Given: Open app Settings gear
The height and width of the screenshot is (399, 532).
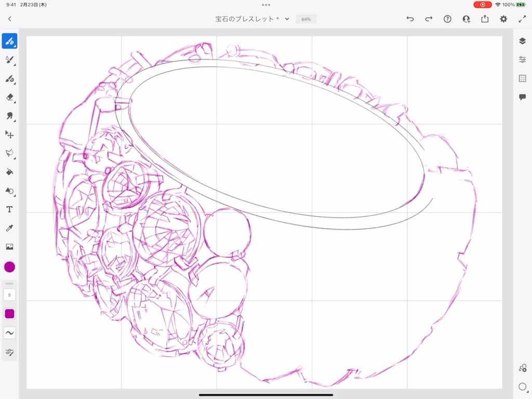Looking at the screenshot, I should (503, 19).
